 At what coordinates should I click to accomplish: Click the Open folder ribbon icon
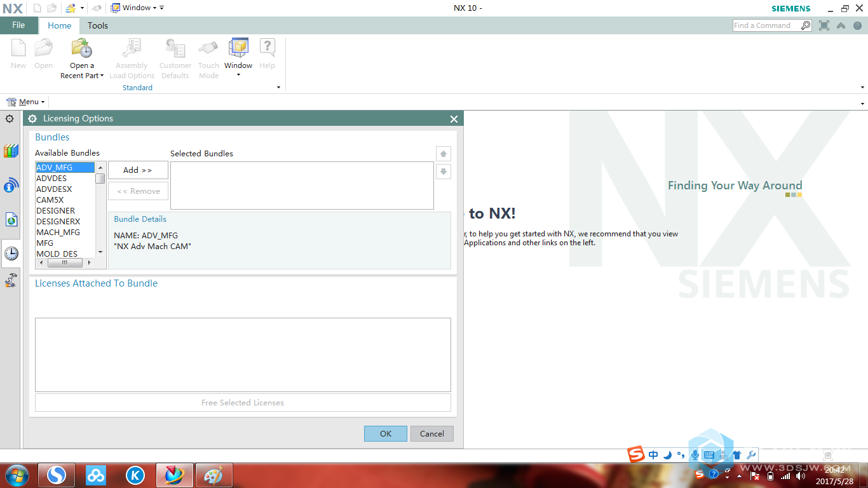tap(43, 48)
